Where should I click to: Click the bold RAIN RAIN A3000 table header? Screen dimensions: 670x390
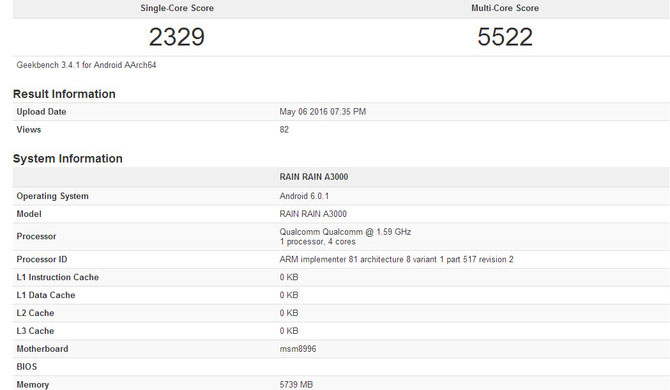(x=314, y=177)
